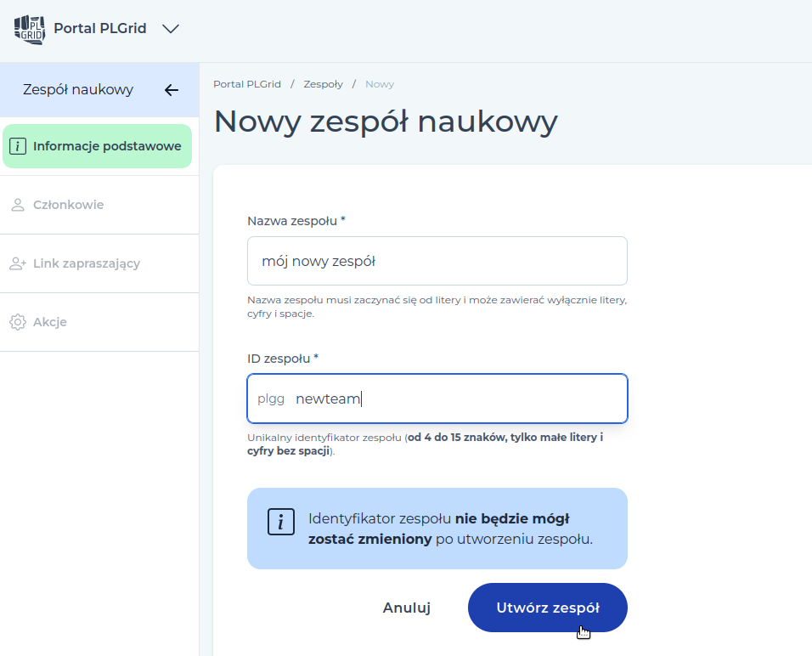This screenshot has height=656, width=812.
Task: Click the Utwórz zespół button
Action: click(x=547, y=608)
